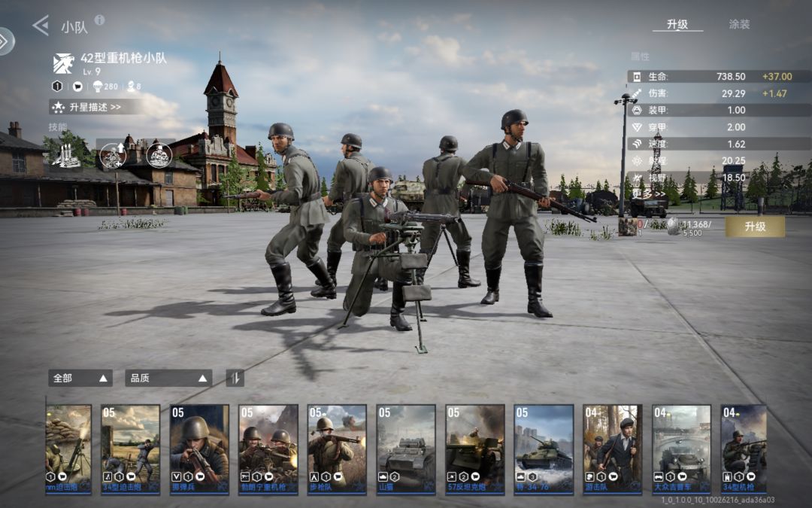Expand the side panel chevron at left edge
The image size is (812, 508).
pyautogui.click(x=5, y=41)
